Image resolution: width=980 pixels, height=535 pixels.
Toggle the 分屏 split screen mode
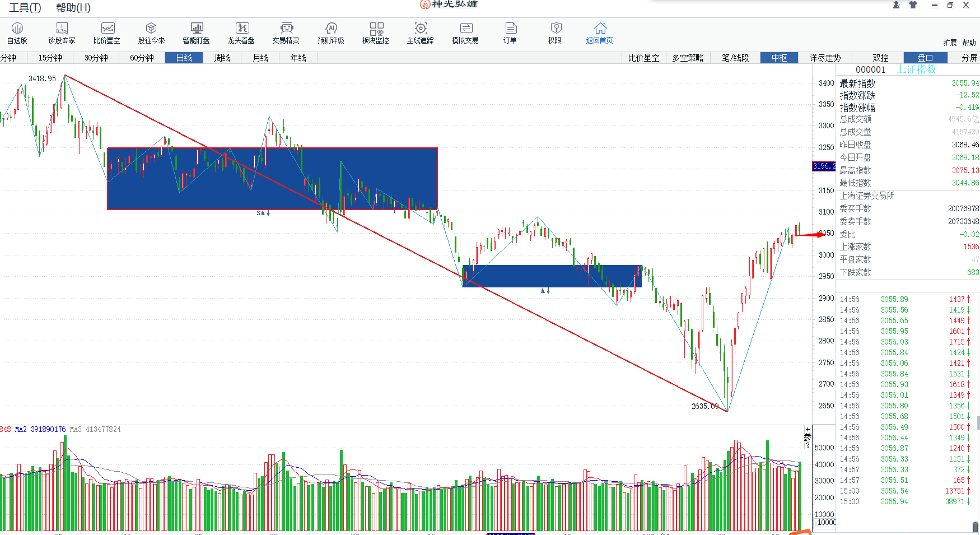[x=969, y=58]
